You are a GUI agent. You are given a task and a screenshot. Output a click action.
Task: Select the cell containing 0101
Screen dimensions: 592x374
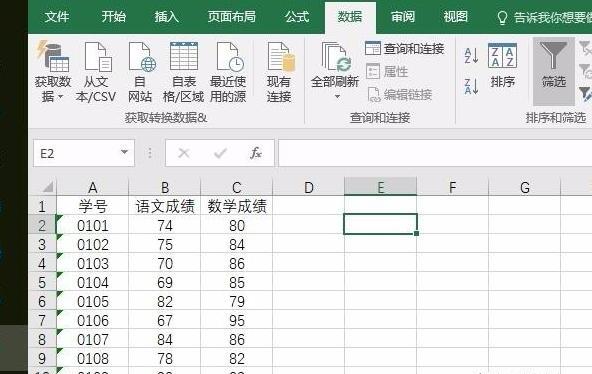tap(92, 225)
